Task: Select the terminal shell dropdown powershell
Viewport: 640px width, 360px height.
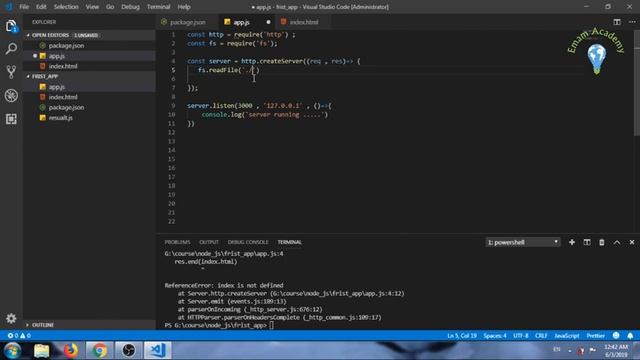Action: (x=522, y=242)
